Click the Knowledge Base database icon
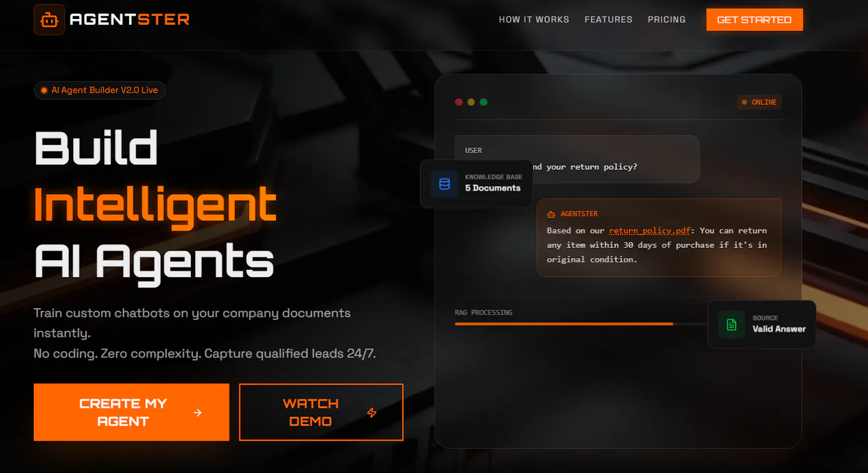The image size is (868, 473). click(444, 184)
